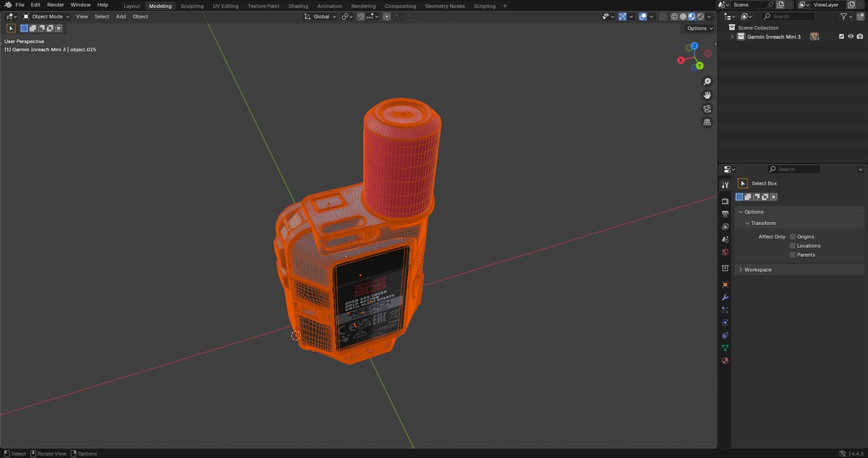The height and width of the screenshot is (458, 868).
Task: Toggle the Locations checkbox
Action: [793, 246]
